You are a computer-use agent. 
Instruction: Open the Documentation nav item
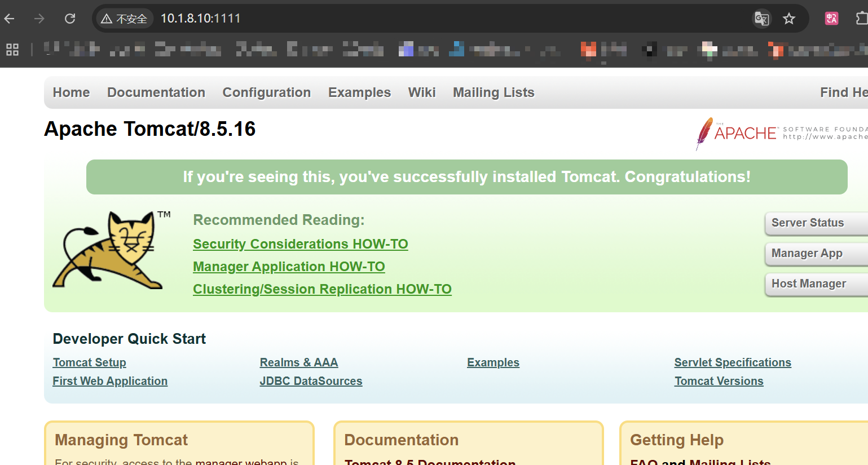point(156,92)
